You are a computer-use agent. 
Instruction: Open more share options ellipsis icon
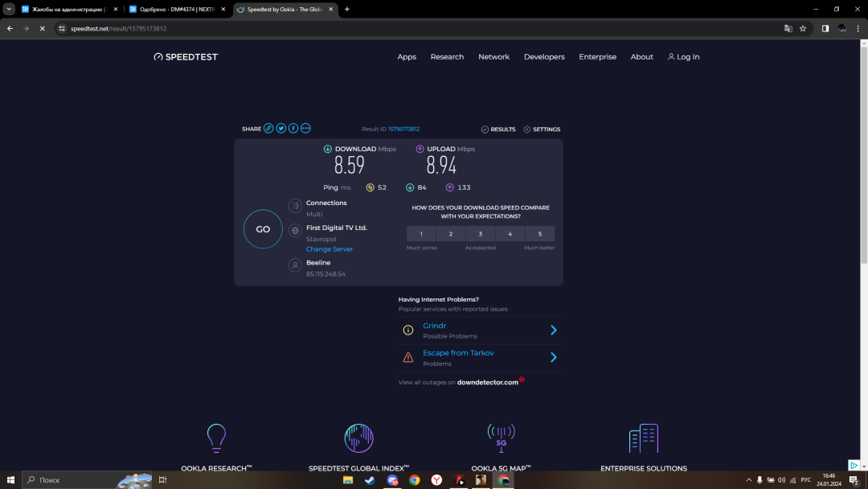tap(305, 129)
